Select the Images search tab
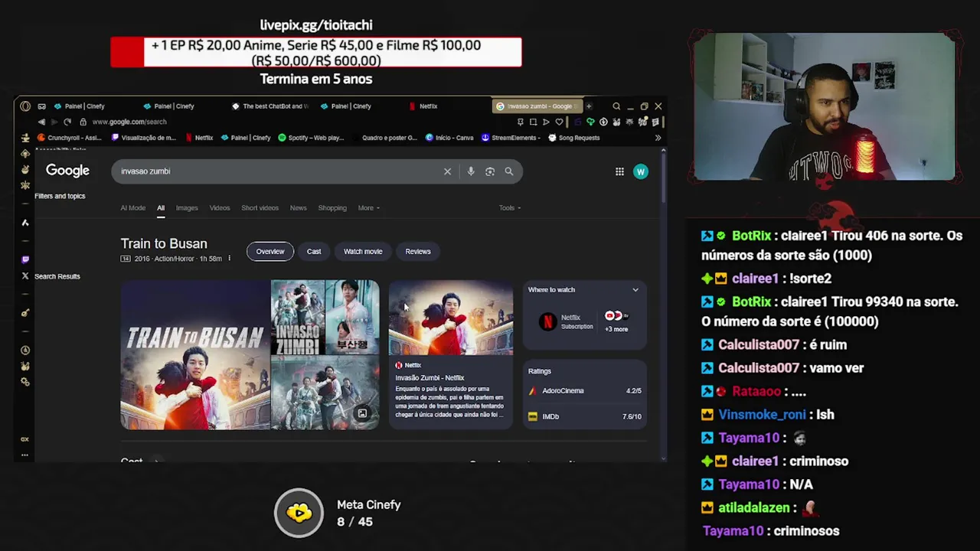The width and height of the screenshot is (980, 551). [187, 208]
